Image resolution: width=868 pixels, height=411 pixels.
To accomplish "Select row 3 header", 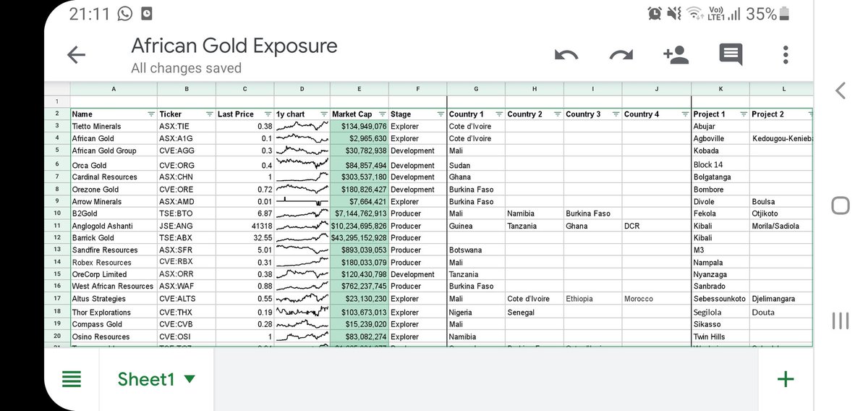I will pyautogui.click(x=57, y=126).
